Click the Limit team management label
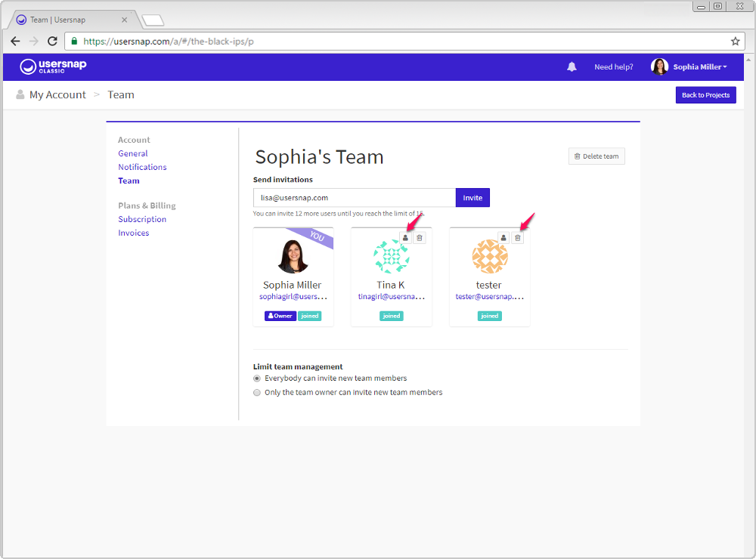The width and height of the screenshot is (756, 559). [298, 366]
